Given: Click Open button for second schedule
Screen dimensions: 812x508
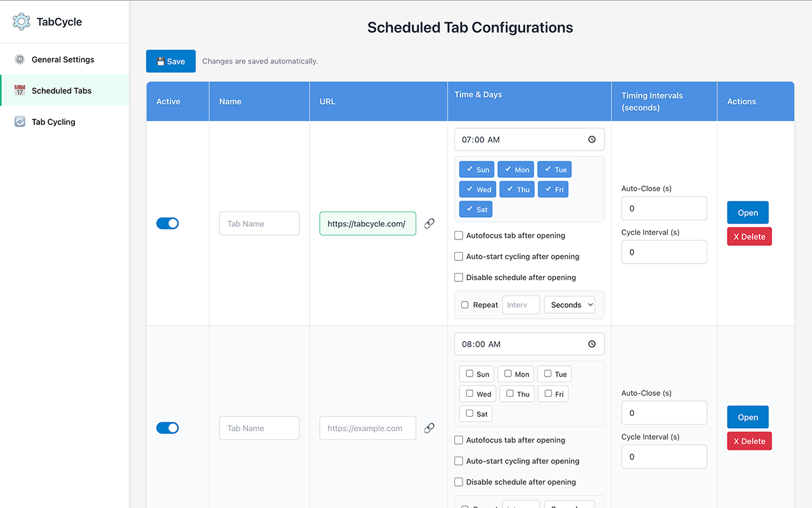Looking at the screenshot, I should [x=747, y=417].
